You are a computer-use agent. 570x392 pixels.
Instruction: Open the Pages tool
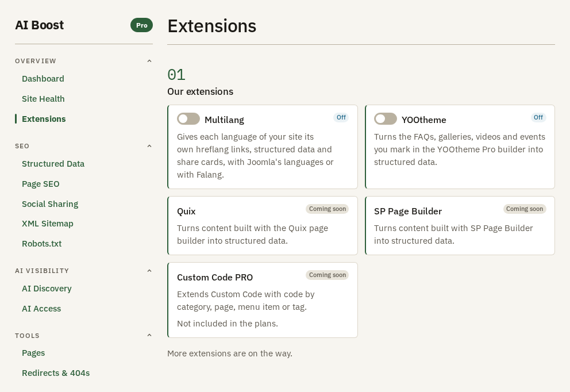[x=33, y=353]
